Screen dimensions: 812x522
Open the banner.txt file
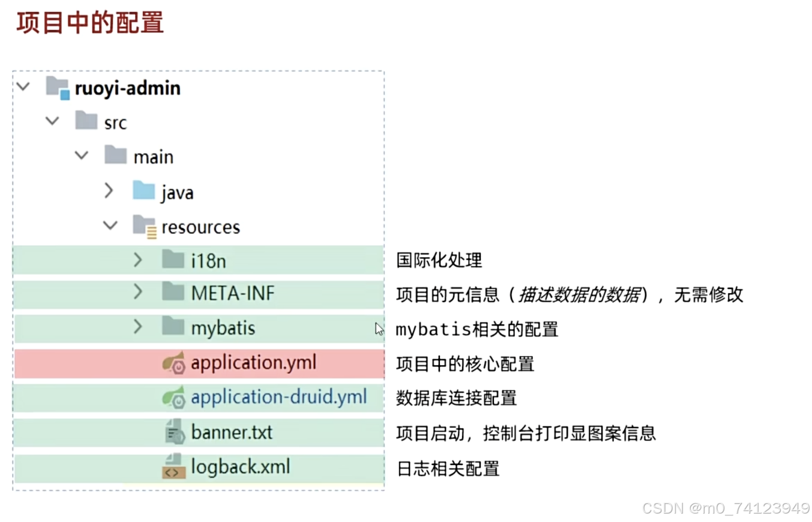click(x=232, y=432)
